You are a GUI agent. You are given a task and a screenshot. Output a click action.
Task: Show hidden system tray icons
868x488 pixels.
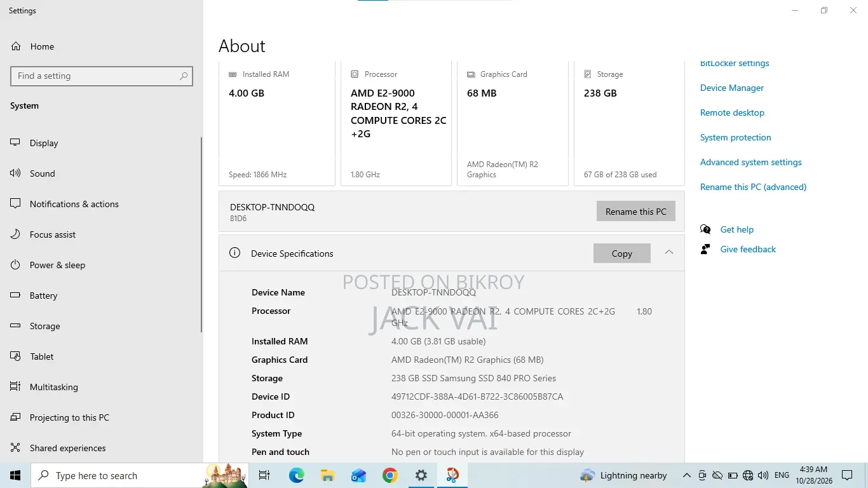[687, 475]
